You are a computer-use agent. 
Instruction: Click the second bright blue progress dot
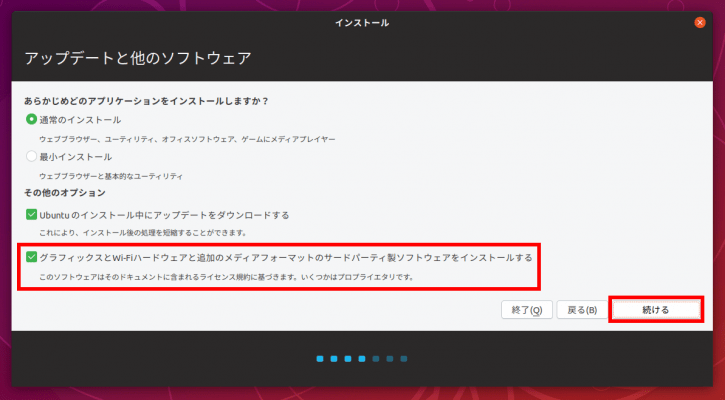point(334,359)
